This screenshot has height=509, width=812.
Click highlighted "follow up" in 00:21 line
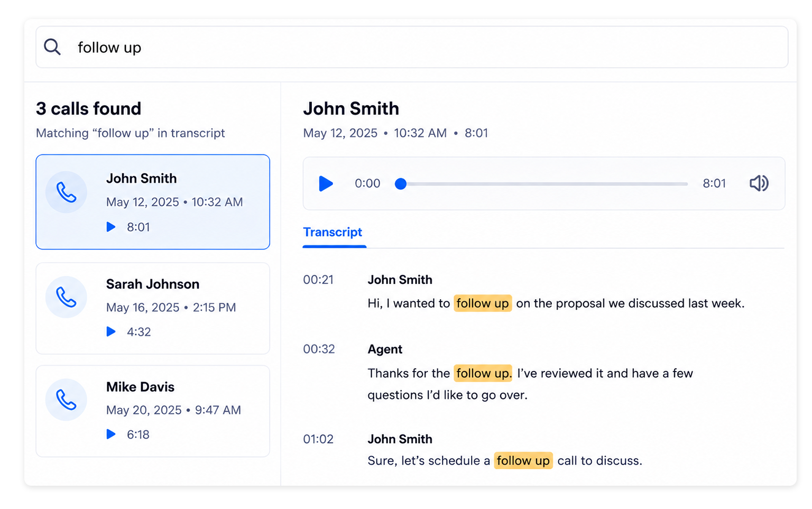[x=483, y=303]
